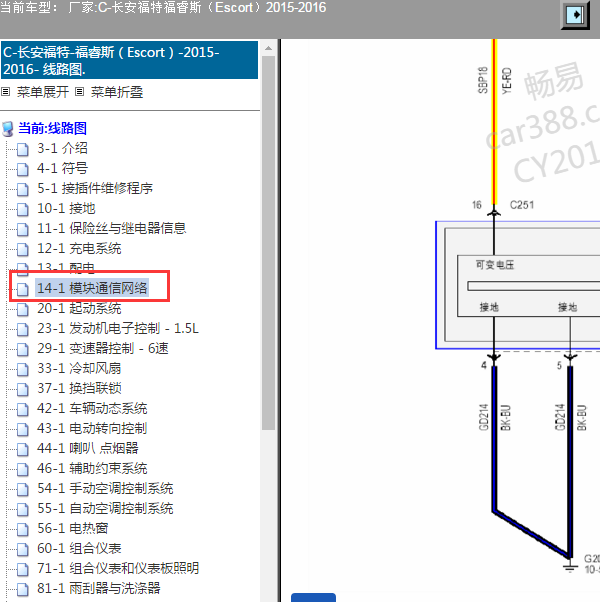Click the page icon beside 37-1 换挡联锁

(23, 389)
